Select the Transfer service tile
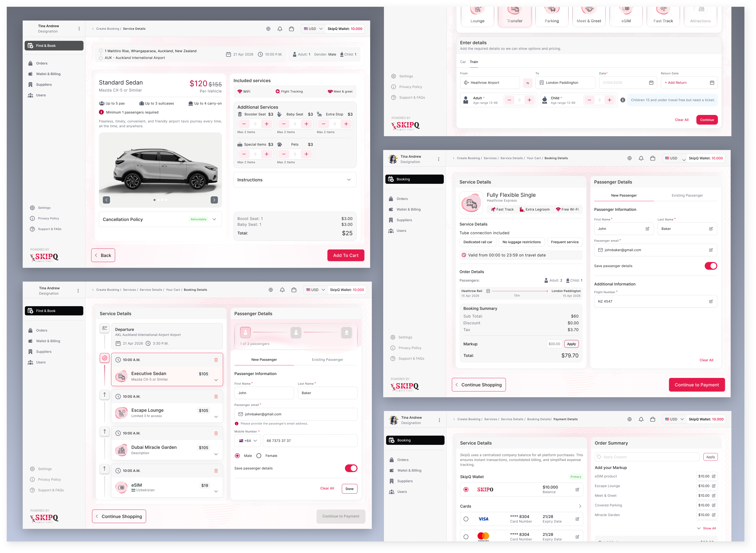The width and height of the screenshot is (756, 553). coord(514,16)
